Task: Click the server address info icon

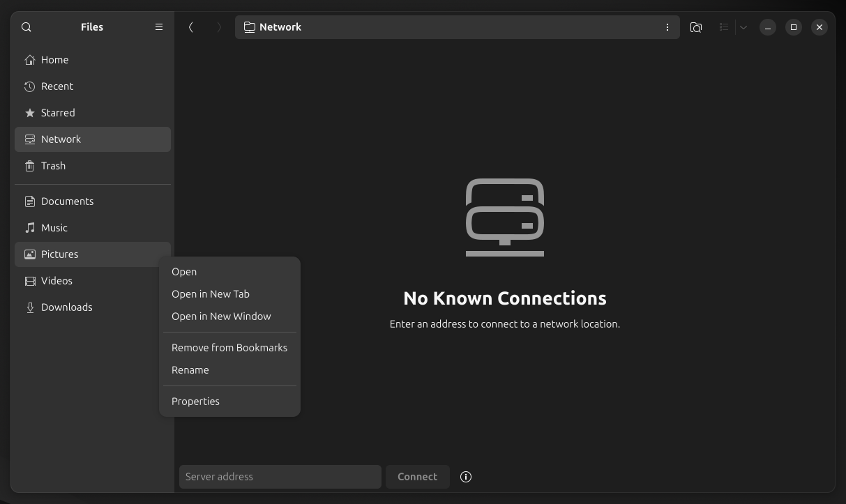Action: (466, 477)
